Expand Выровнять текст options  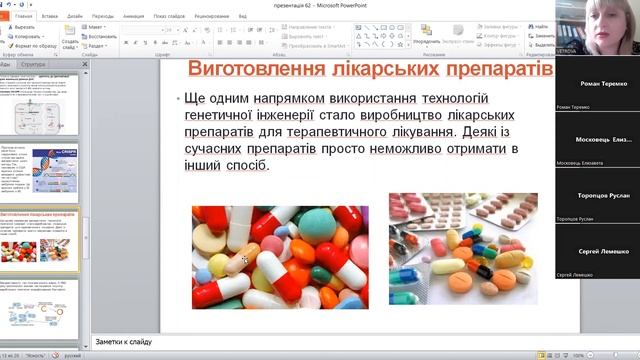(x=303, y=36)
